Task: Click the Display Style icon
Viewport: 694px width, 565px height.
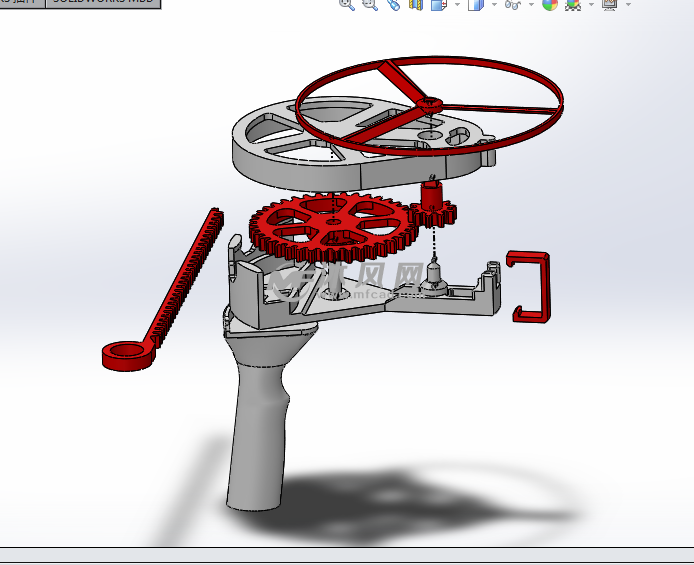Action: [x=476, y=4]
